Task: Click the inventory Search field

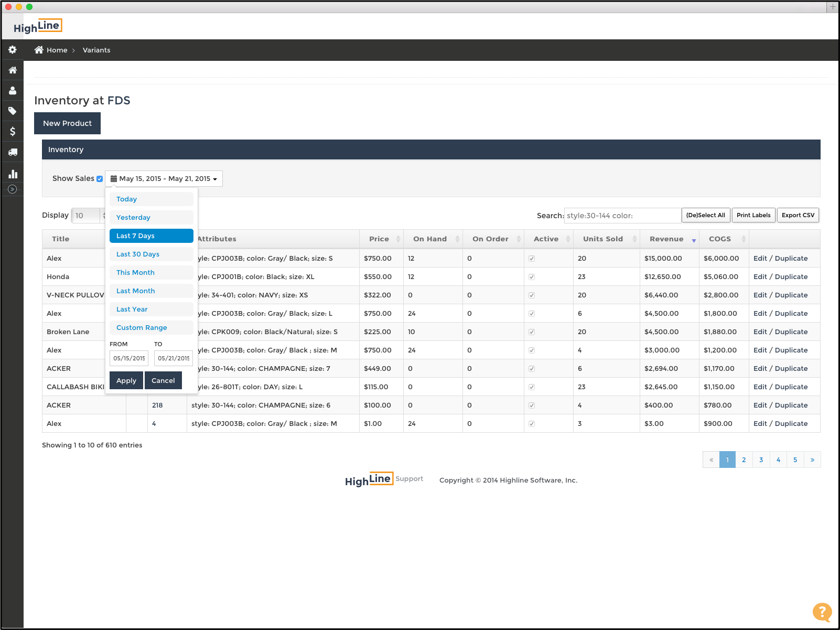Action: (622, 216)
